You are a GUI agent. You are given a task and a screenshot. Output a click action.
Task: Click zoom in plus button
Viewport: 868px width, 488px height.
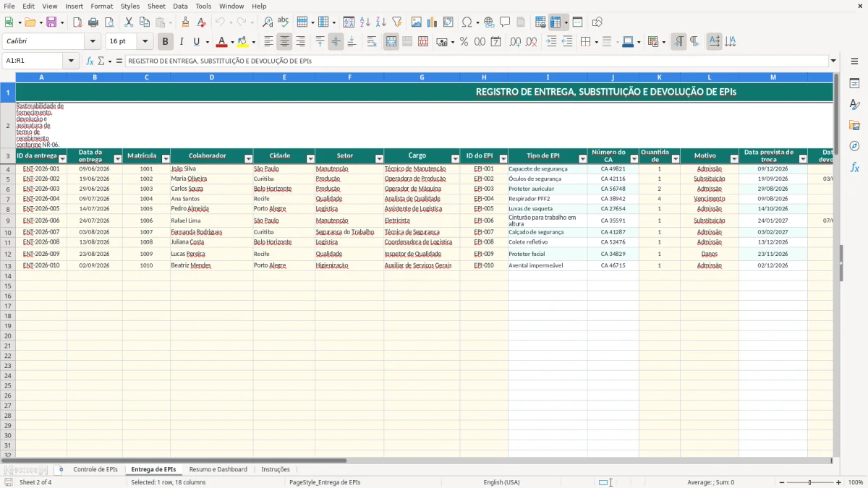click(x=839, y=482)
